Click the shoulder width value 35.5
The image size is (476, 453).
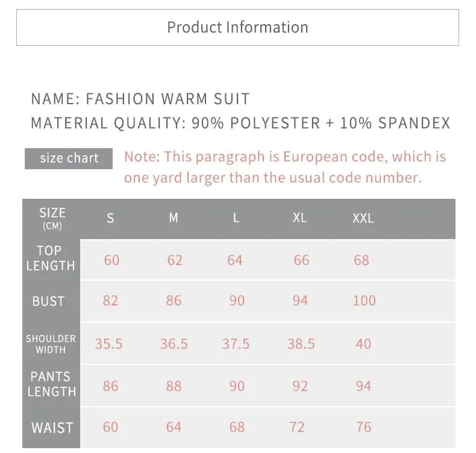coord(108,344)
